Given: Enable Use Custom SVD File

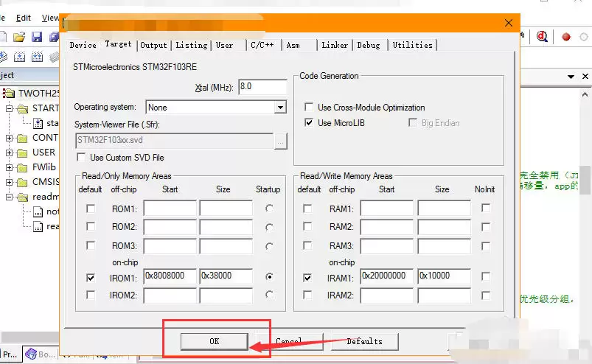Looking at the screenshot, I should point(81,157).
